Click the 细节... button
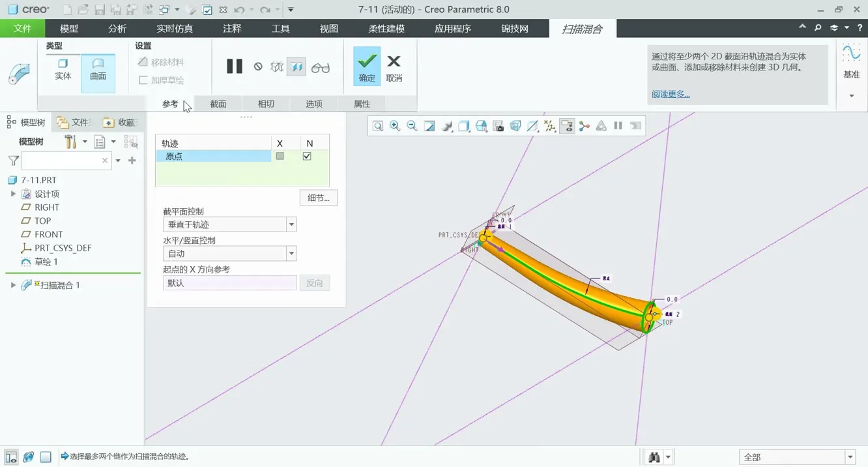Viewport: 868px width, 467px height. [318, 198]
